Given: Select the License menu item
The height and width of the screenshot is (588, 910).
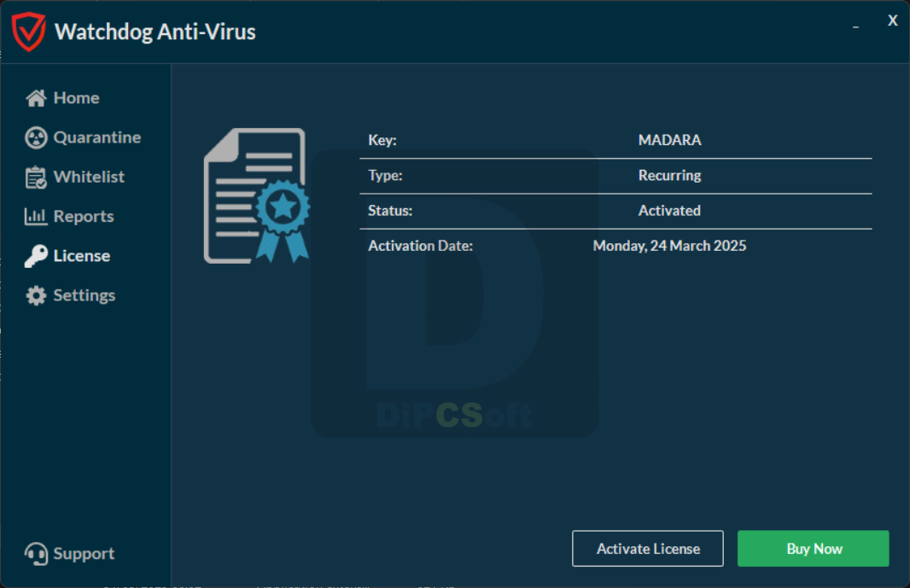Looking at the screenshot, I should 82,256.
